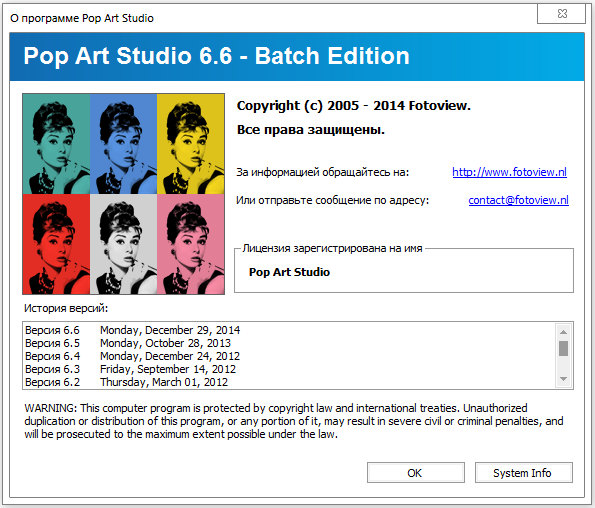This screenshot has height=508, width=595.
Task: Click the date 'Monday, December 24, 2012'
Action: pos(170,356)
